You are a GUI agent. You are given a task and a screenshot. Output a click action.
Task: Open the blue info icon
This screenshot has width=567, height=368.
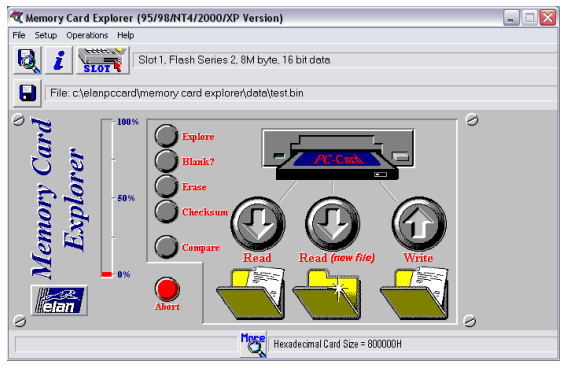(59, 60)
